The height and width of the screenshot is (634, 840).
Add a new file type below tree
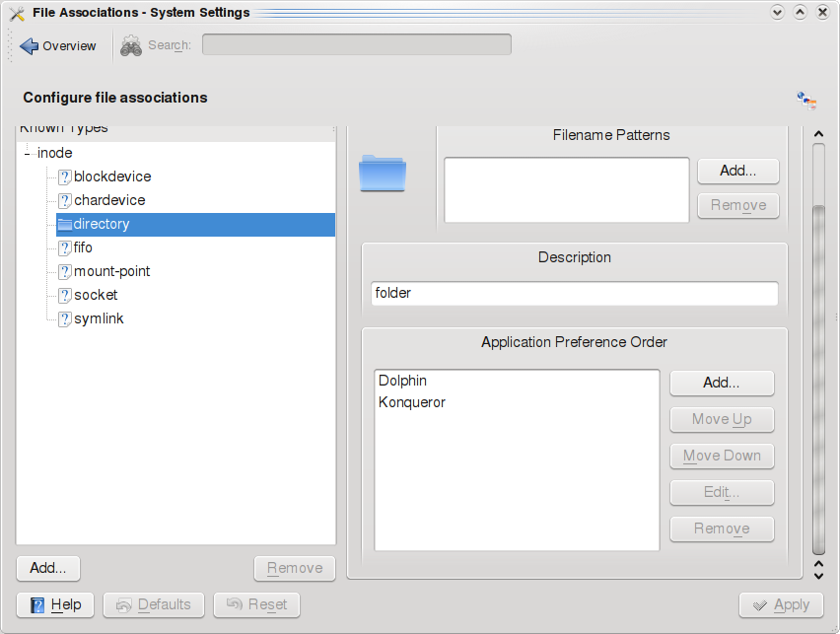tap(48, 568)
